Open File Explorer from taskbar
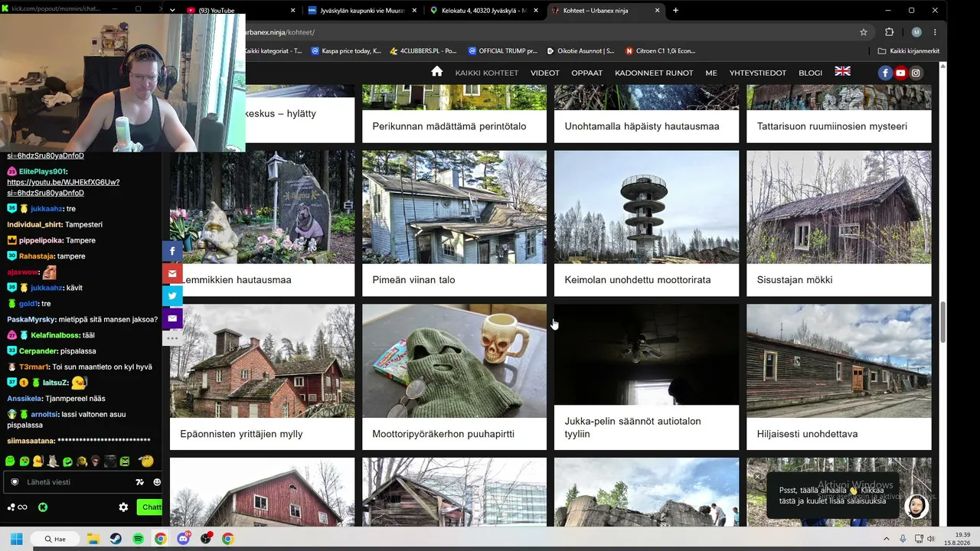 (x=93, y=539)
